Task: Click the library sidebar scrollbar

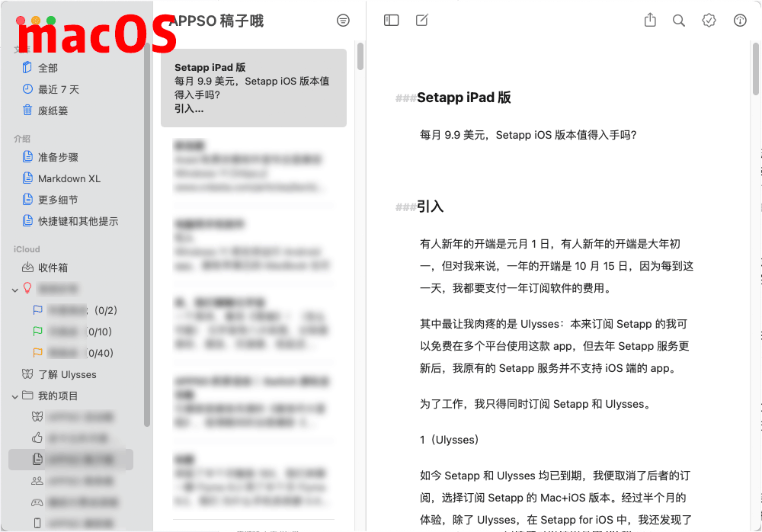Action: [x=147, y=235]
